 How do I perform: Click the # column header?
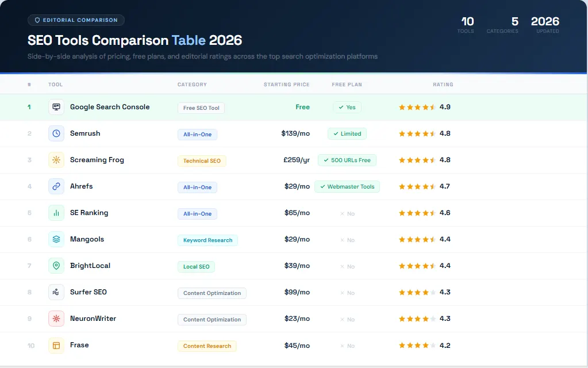coord(29,85)
